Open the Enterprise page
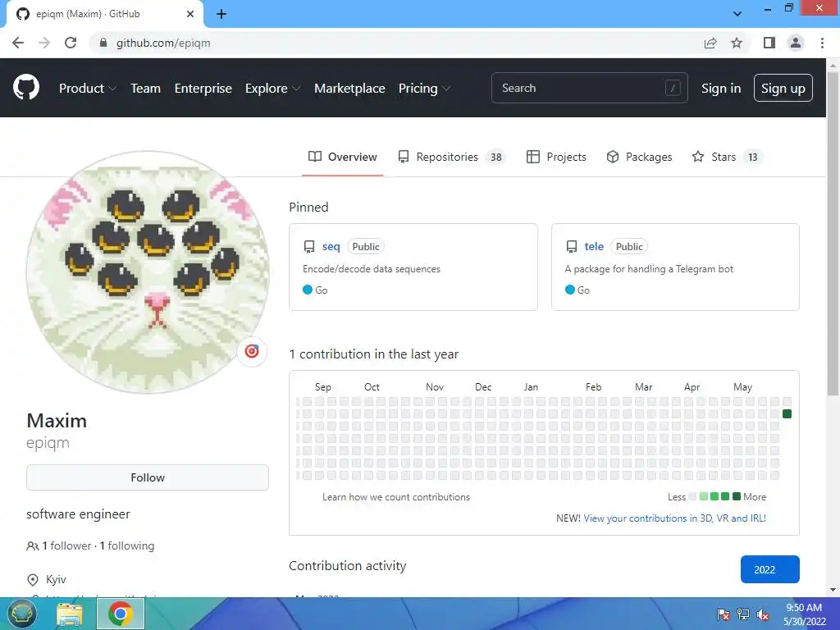The width and height of the screenshot is (840, 630). 203,89
